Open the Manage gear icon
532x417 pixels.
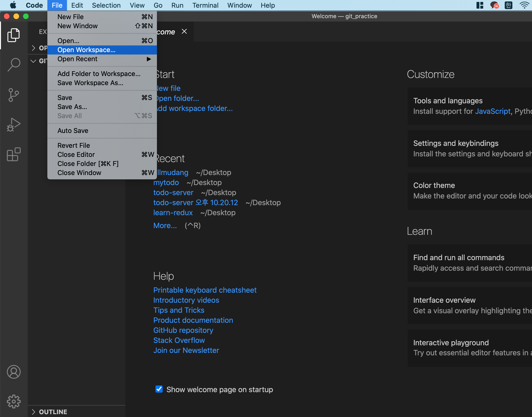[14, 401]
